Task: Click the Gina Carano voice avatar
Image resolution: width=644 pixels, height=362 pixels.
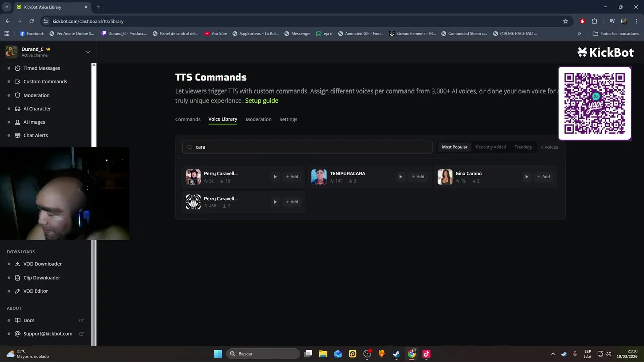Action: (x=445, y=177)
